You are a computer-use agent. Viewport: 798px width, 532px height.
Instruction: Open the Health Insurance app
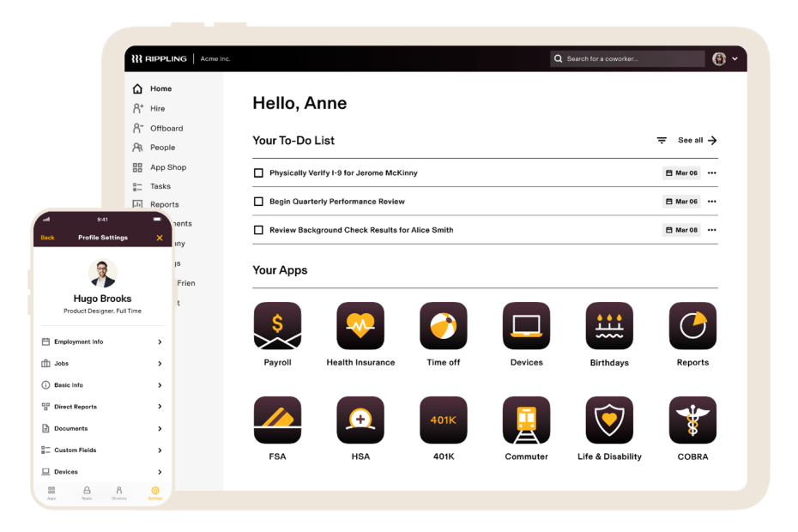click(360, 326)
